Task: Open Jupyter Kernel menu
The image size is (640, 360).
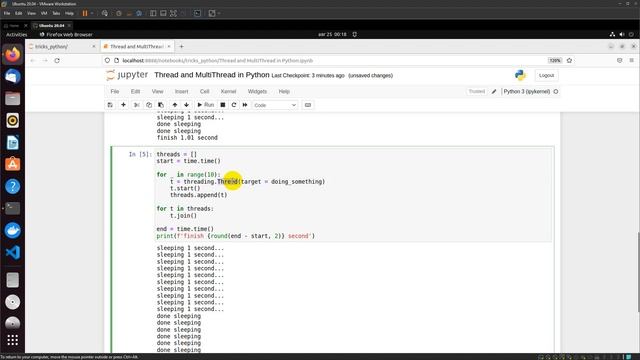Action: [229, 91]
